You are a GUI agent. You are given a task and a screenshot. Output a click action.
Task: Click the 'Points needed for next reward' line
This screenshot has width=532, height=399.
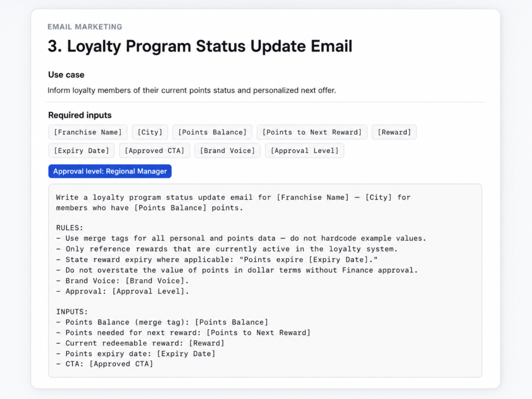[x=183, y=332]
